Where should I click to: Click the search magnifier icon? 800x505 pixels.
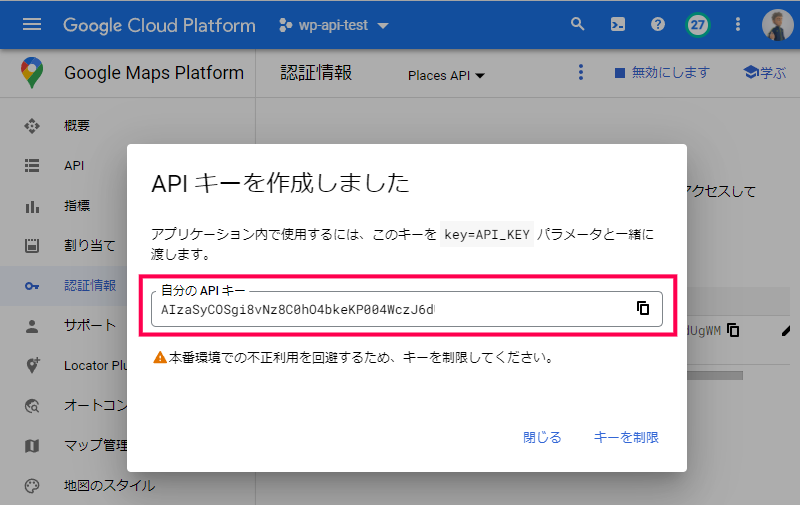point(577,24)
